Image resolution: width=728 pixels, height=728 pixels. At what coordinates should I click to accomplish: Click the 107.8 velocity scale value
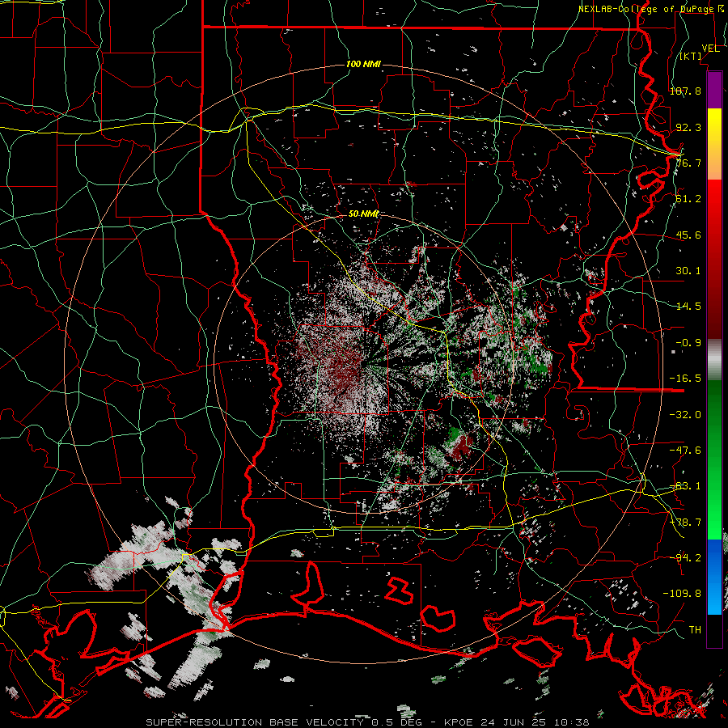pyautogui.click(x=685, y=91)
